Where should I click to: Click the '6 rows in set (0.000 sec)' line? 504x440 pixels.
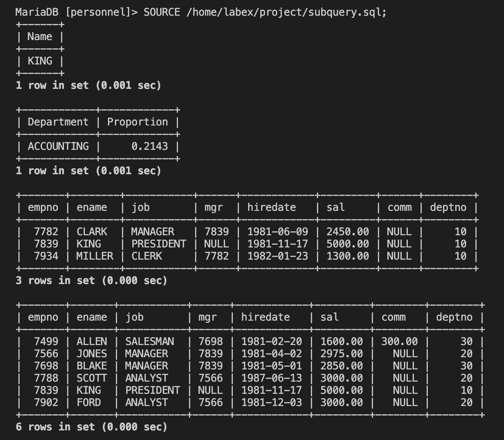click(91, 427)
